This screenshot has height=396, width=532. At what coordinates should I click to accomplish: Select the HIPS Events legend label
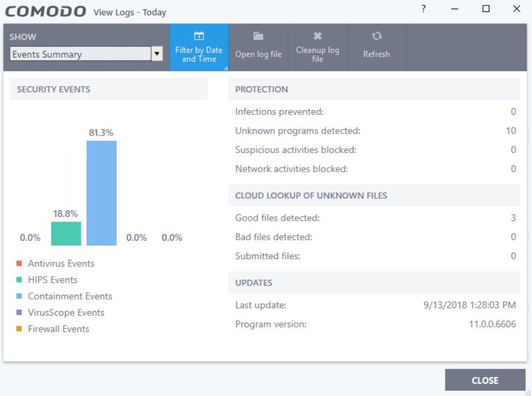pyautogui.click(x=52, y=280)
